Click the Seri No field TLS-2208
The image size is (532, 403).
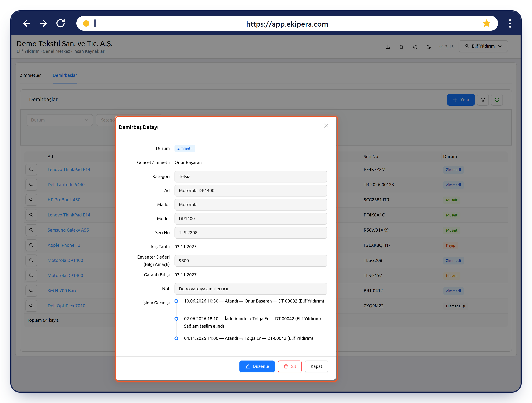coord(251,233)
